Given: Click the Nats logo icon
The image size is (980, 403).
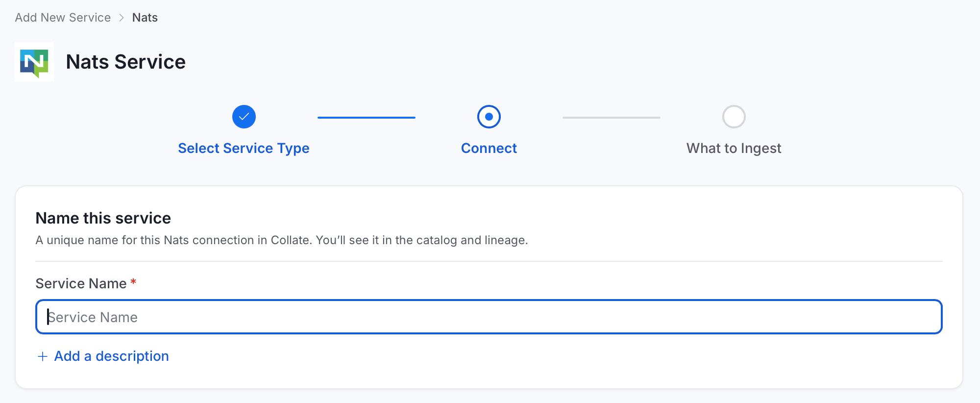Looking at the screenshot, I should pos(34,62).
